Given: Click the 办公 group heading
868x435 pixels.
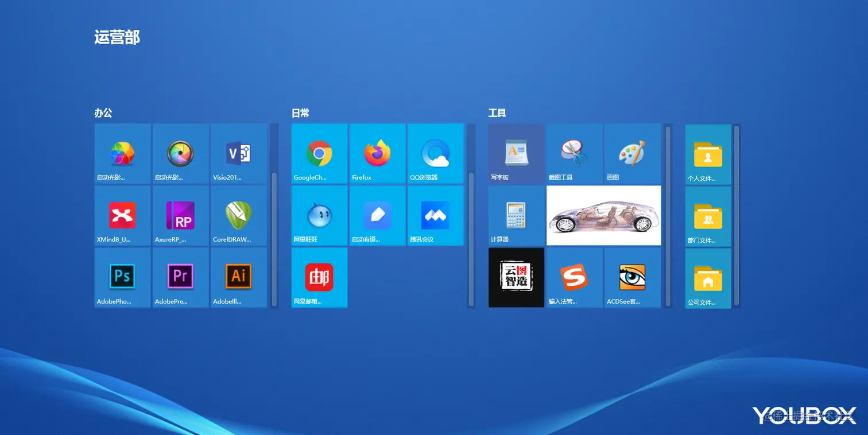Looking at the screenshot, I should click(x=103, y=113).
